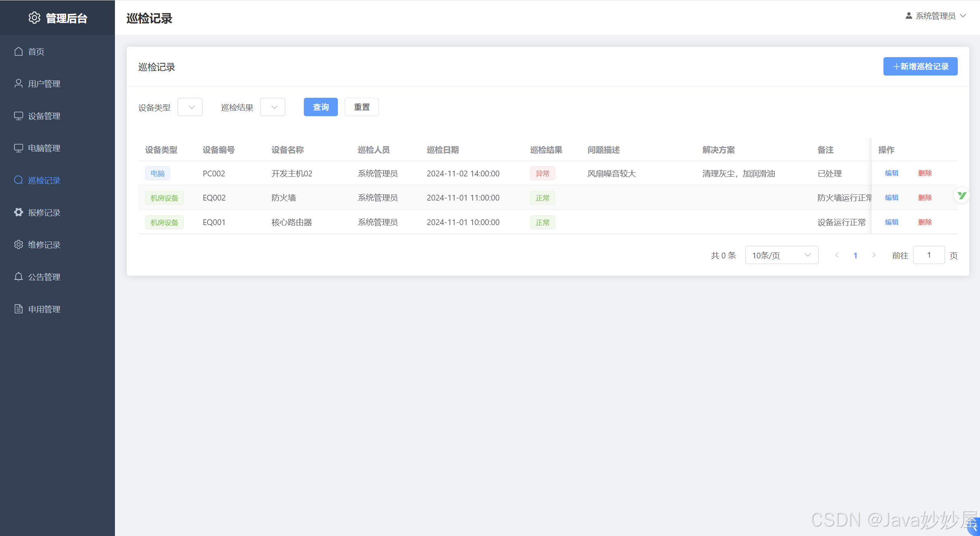Click the monitor icon beside 电脑管理

(18, 148)
